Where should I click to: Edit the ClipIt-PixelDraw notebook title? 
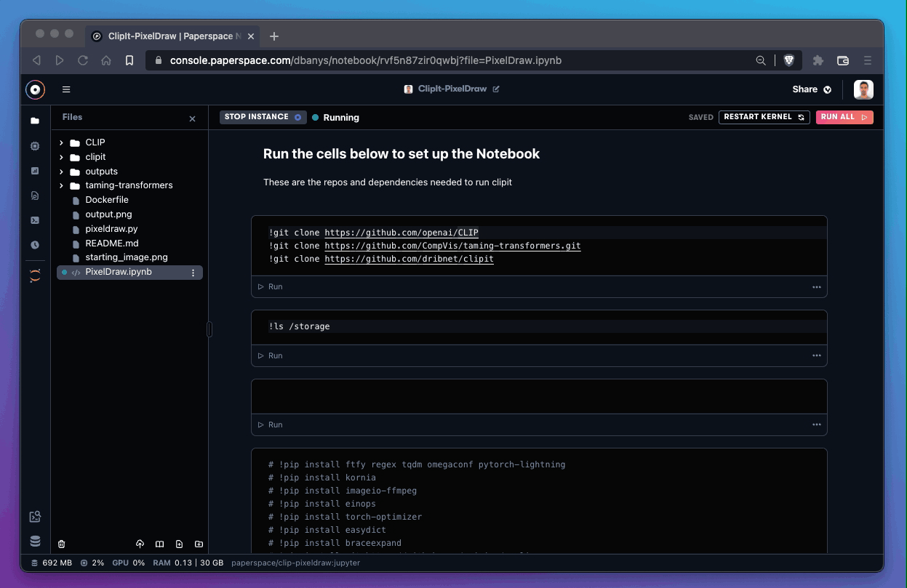tap(496, 89)
